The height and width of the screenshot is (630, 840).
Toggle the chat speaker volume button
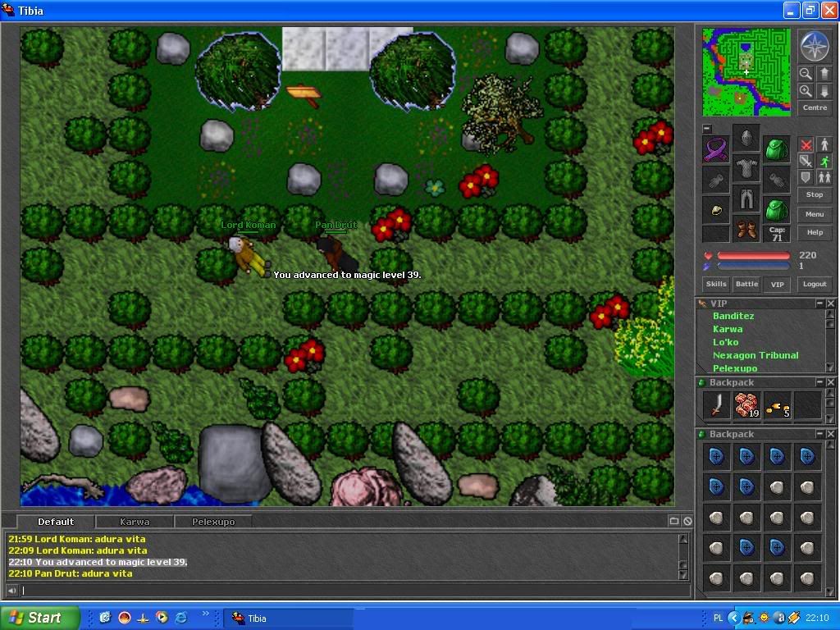click(11, 591)
